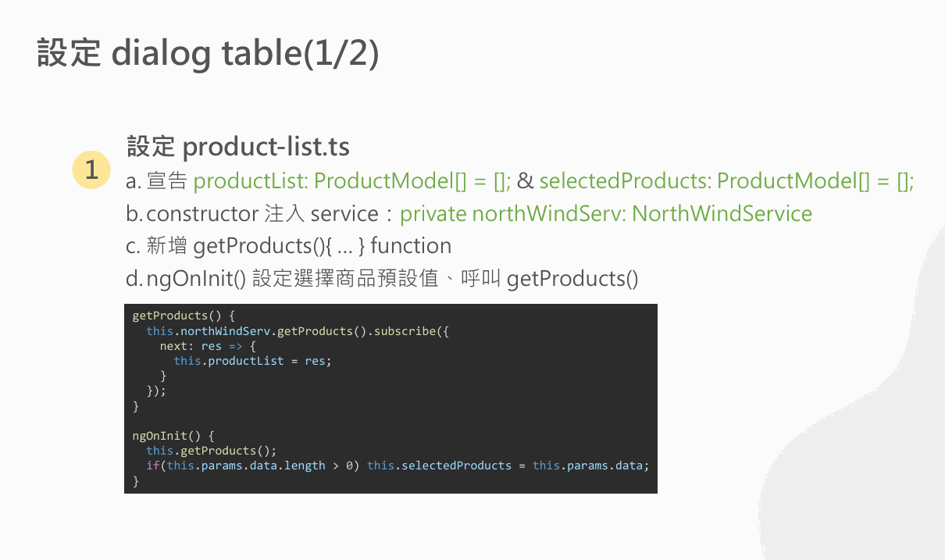
Task: Click the "this.getProducts();" call inside ngOnInit
Action: pos(211,451)
